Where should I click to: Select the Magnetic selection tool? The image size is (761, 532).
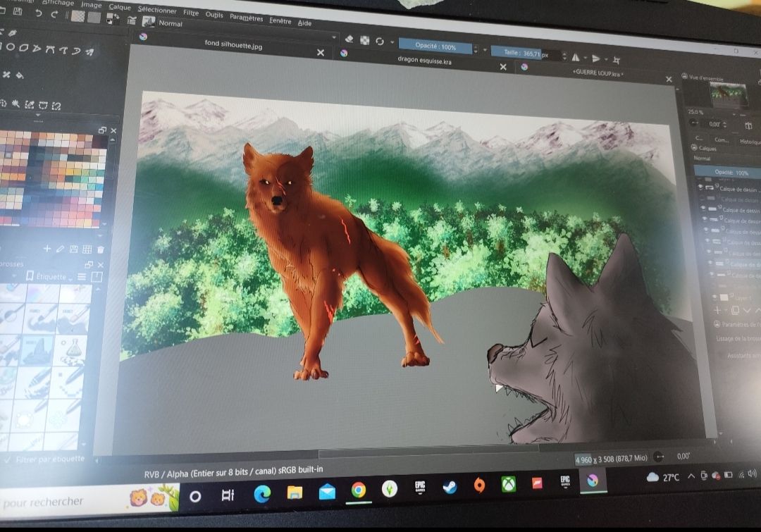click(x=56, y=106)
